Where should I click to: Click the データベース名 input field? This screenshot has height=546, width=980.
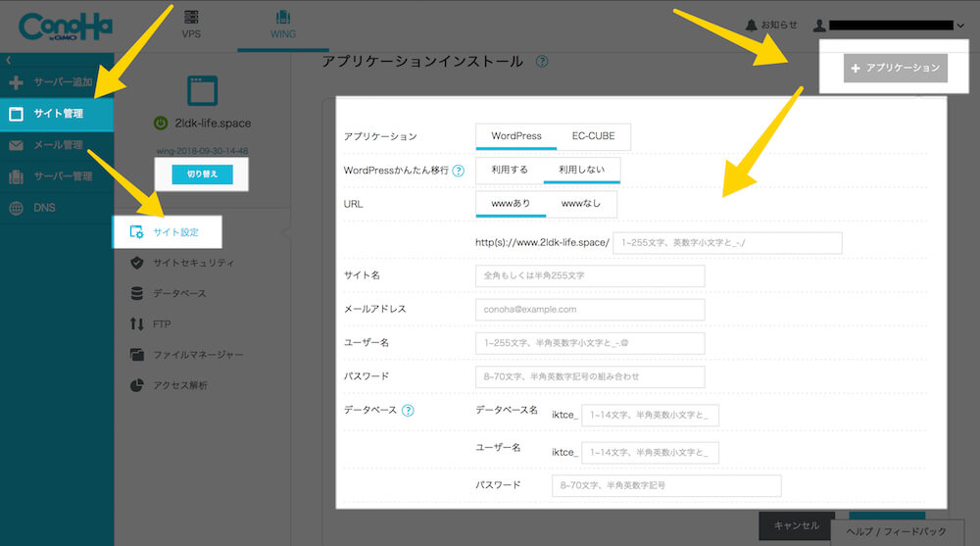650,416
